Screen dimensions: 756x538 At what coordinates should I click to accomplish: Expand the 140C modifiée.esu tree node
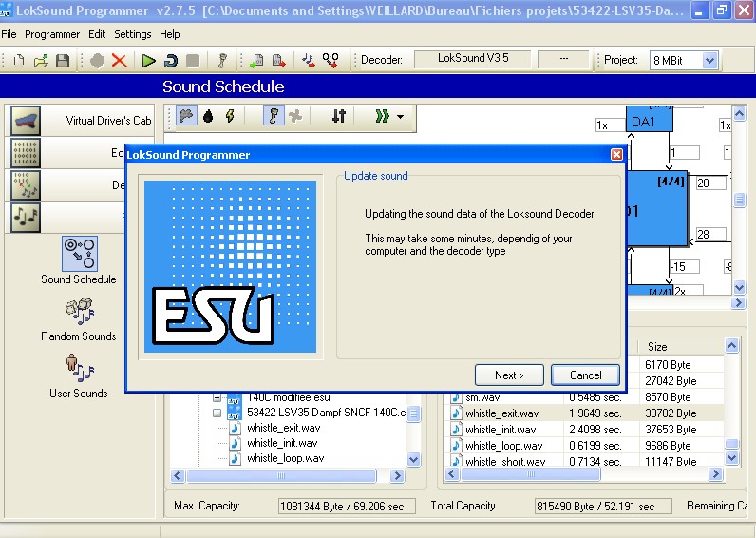(217, 398)
